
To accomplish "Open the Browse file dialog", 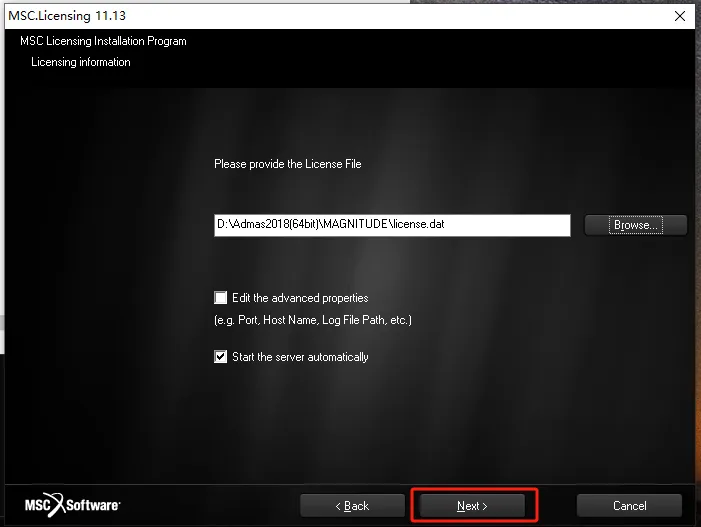I will [636, 225].
